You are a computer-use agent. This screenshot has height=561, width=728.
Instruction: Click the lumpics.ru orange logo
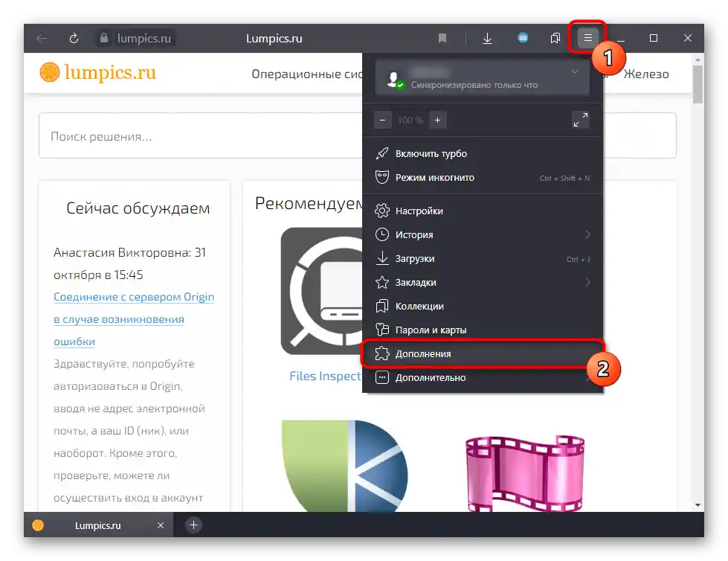pyautogui.click(x=98, y=72)
